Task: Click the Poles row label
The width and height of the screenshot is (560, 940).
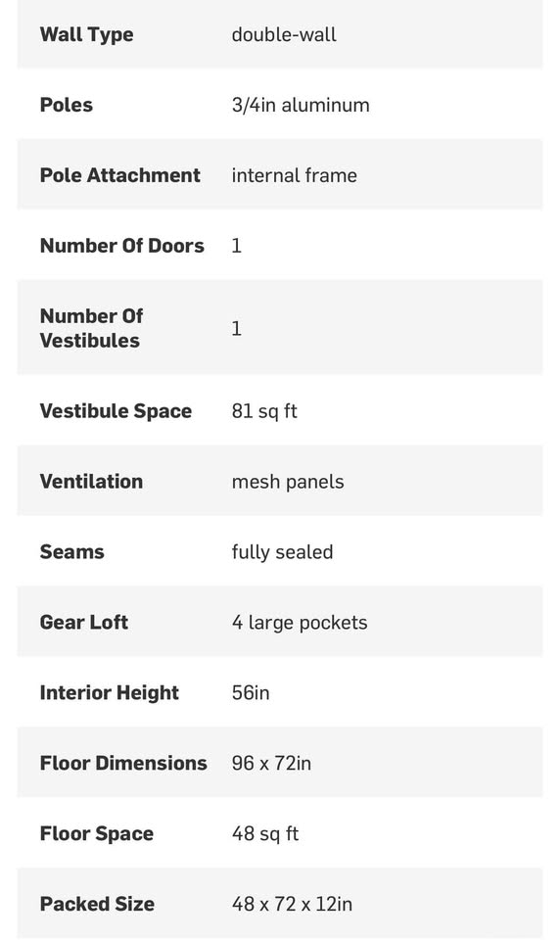Action: point(66,105)
